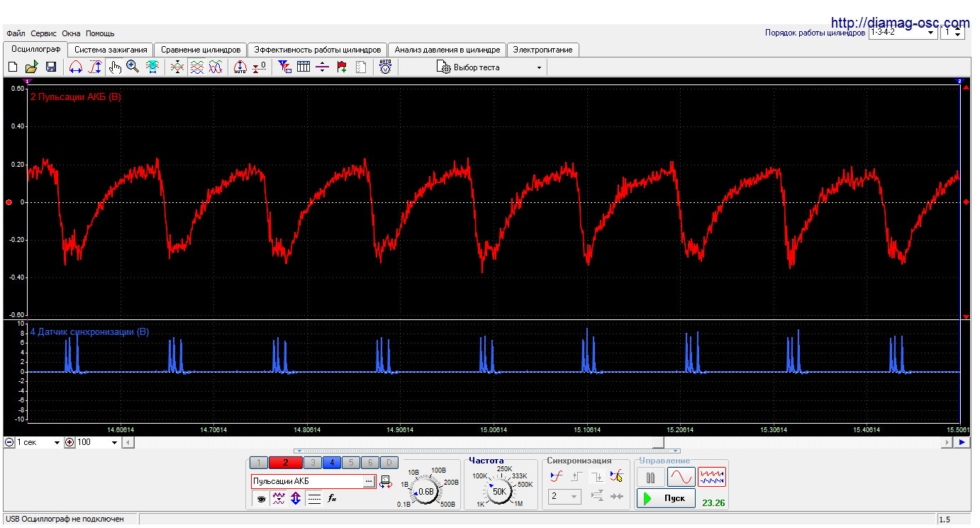Open a saved oscillogram with the folder icon
The width and height of the screenshot is (980, 528).
click(31, 67)
